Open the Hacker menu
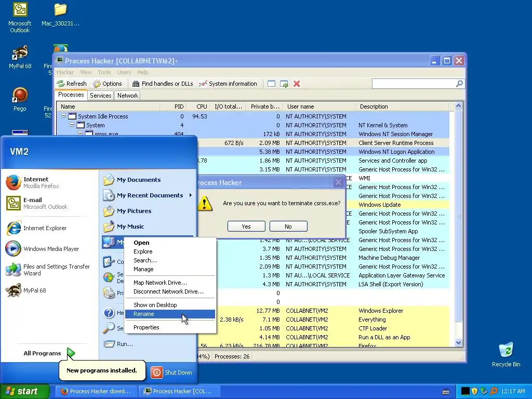Image resolution: width=532 pixels, height=399 pixels. coord(65,72)
